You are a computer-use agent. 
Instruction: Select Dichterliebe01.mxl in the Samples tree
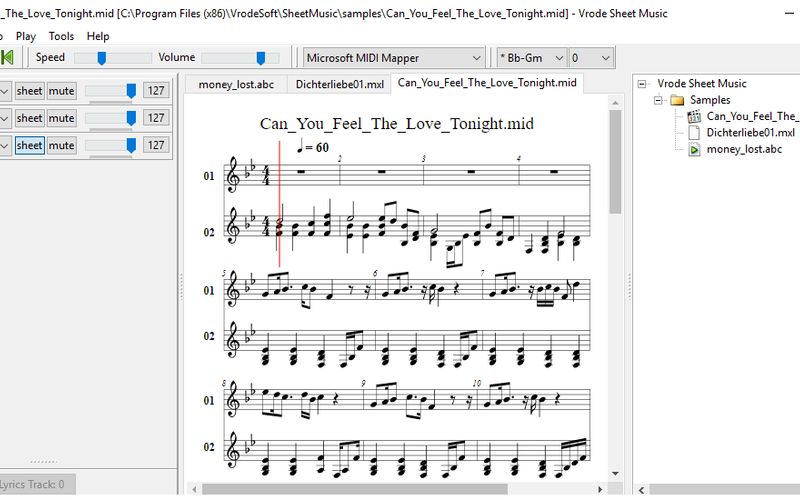click(751, 133)
